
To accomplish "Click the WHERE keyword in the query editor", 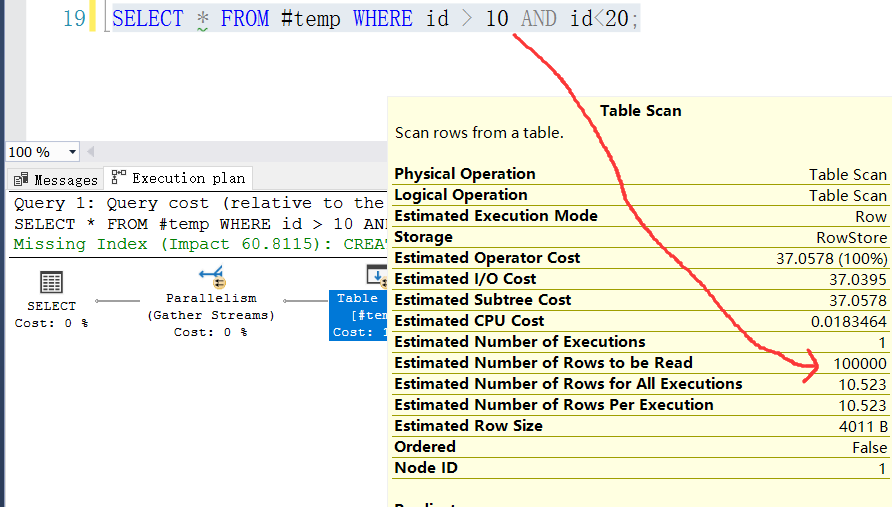I will tap(383, 18).
